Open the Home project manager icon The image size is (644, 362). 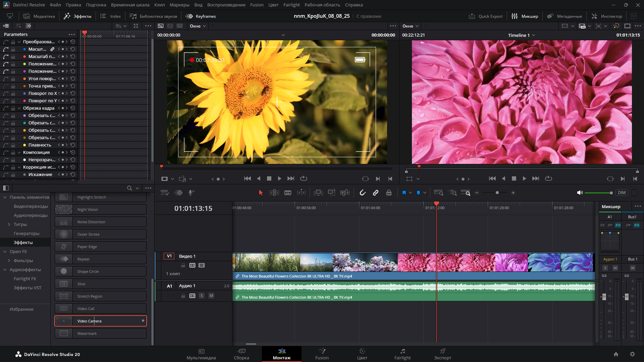(x=616, y=354)
